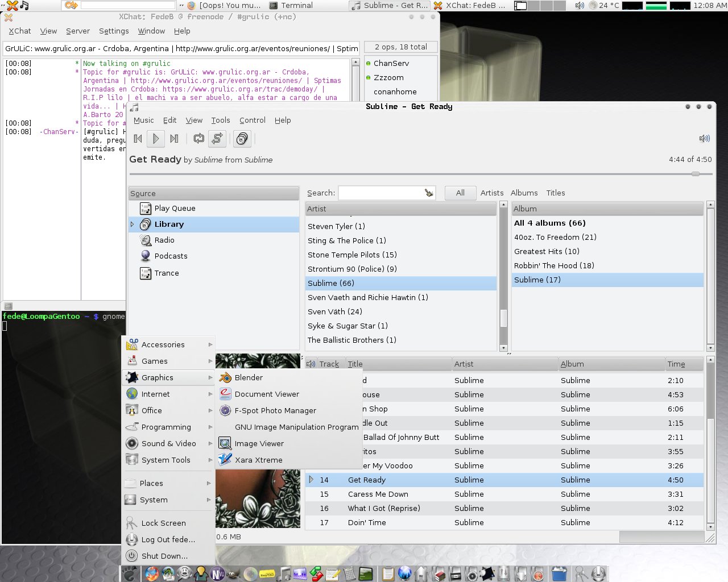728x582 pixels.
Task: Expand the Library source tree arrow
Action: (x=133, y=225)
